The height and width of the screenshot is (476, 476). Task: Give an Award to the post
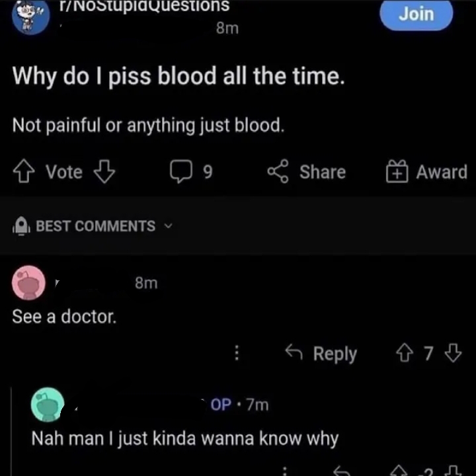(x=426, y=173)
